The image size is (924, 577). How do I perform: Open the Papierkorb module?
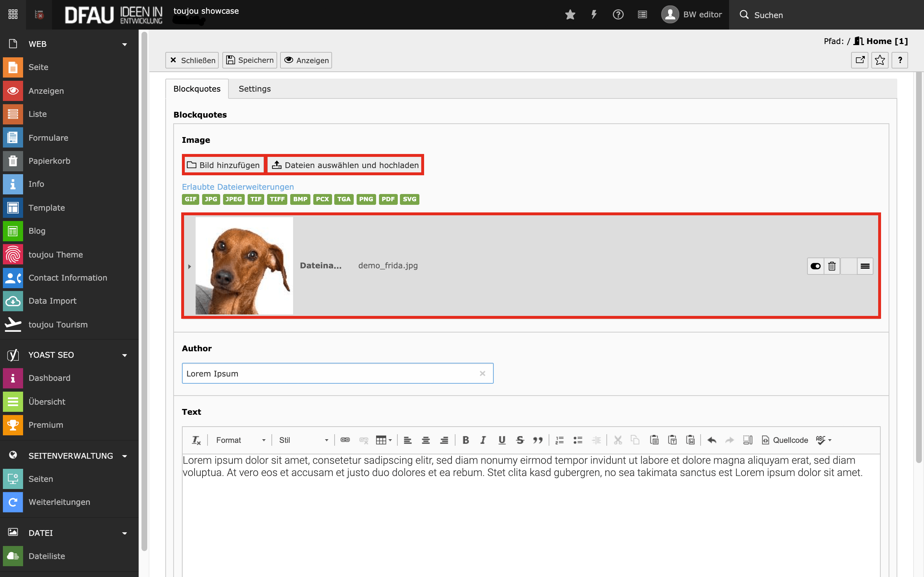click(x=49, y=161)
